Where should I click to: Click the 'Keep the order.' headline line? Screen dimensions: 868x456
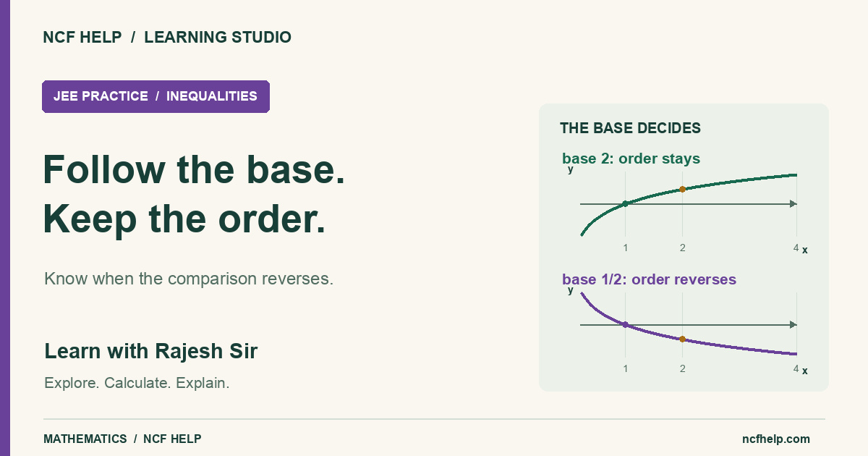click(184, 219)
